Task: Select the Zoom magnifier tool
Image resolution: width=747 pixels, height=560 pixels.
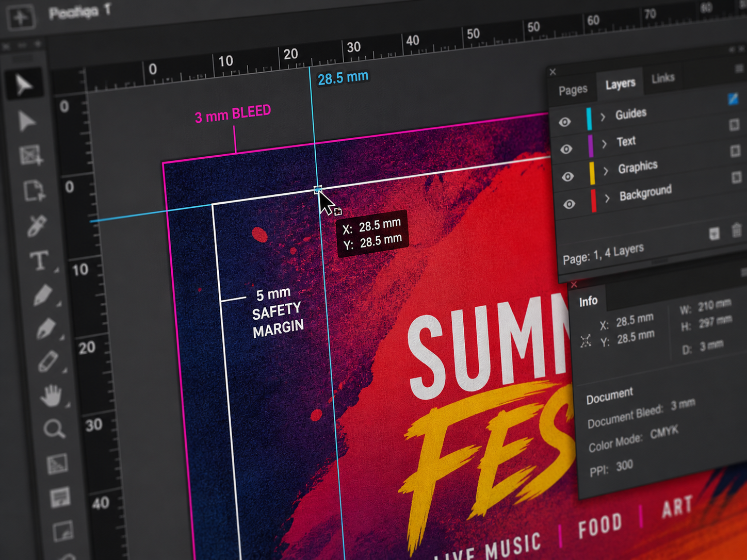Action: 54,429
